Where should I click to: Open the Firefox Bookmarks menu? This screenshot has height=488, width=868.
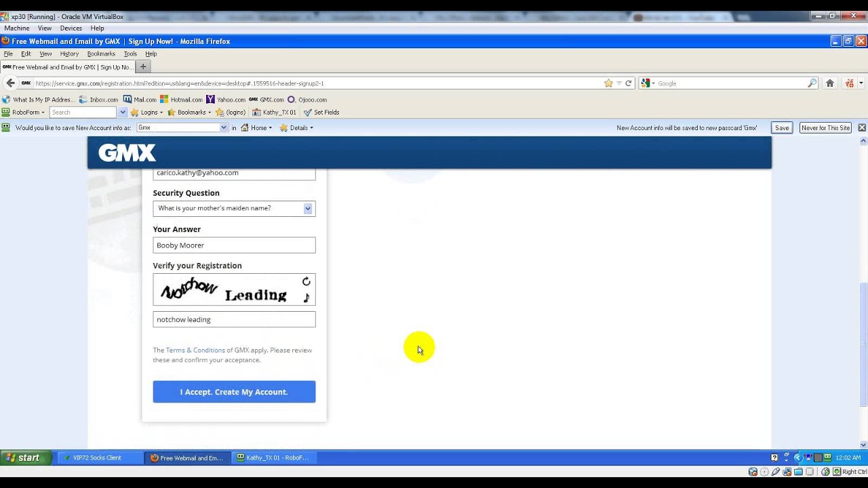coord(101,54)
